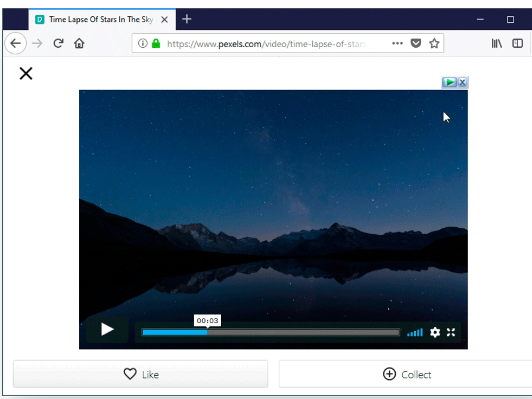Click the 00:03 timestamp tooltip
Screen dimensions: 532x399
(207, 320)
